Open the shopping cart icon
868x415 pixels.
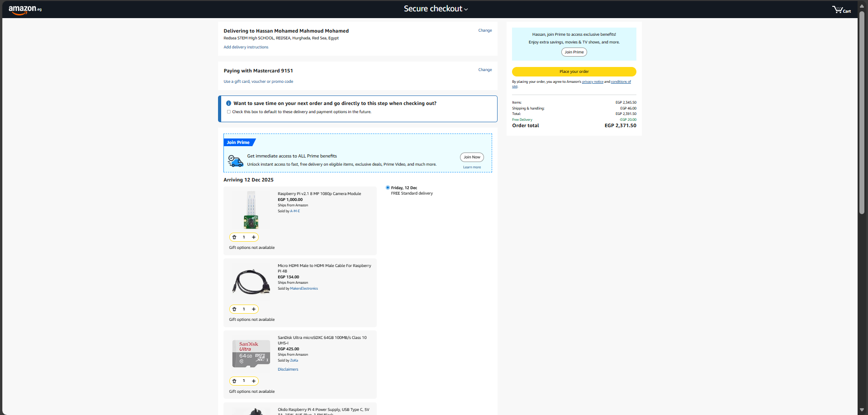pos(841,10)
